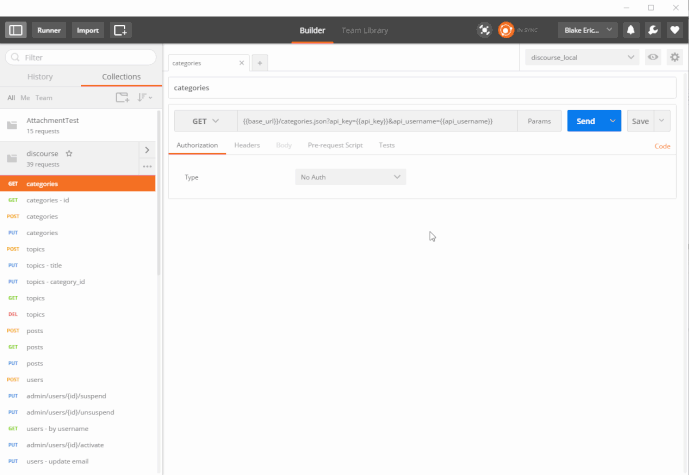
Task: Open a new window via plus-window icon
Action: pos(120,30)
